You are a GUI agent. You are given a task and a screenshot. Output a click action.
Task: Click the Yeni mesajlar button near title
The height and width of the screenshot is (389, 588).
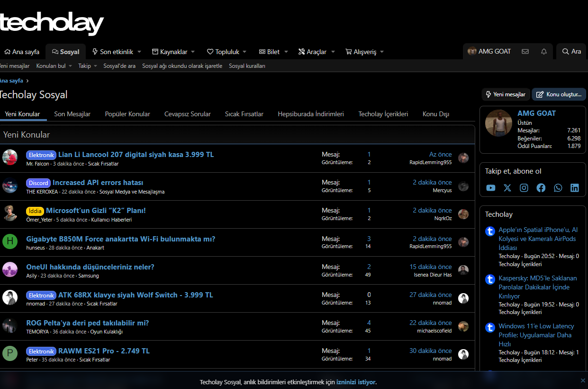click(x=506, y=94)
